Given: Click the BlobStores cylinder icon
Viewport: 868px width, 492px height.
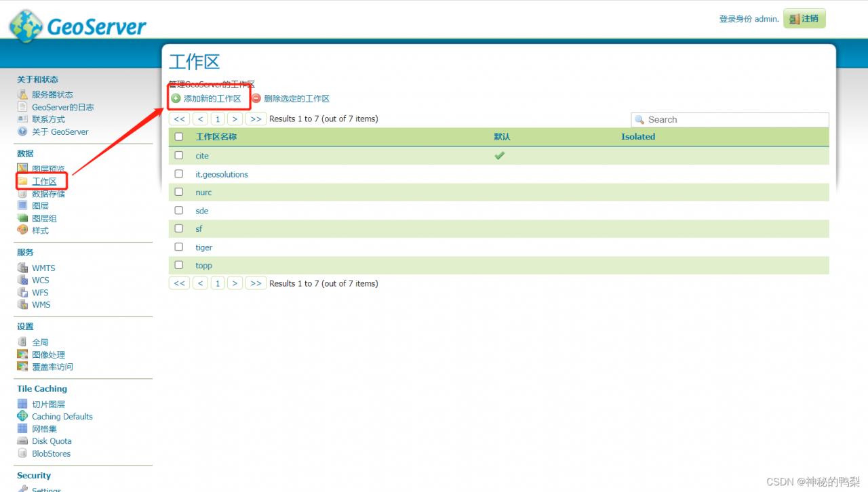Looking at the screenshot, I should click(x=22, y=453).
